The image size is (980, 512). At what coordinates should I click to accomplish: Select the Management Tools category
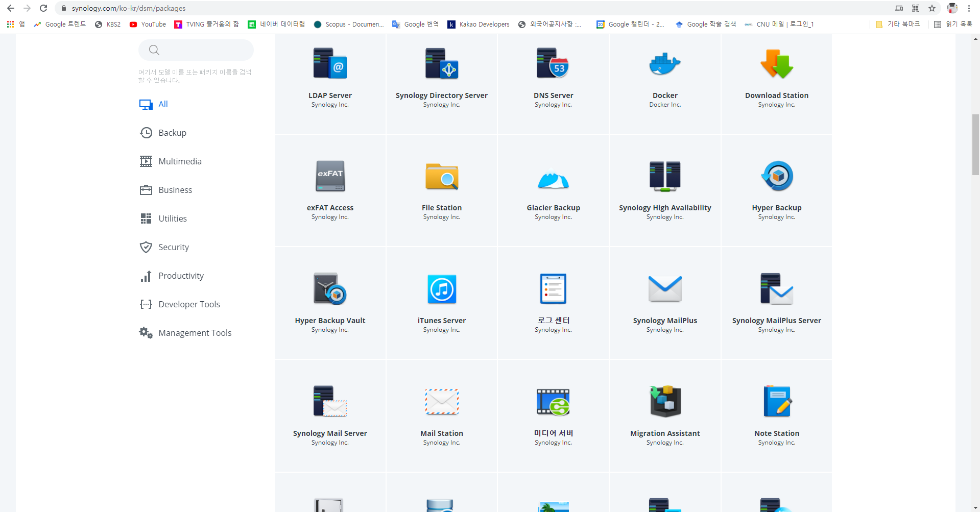(x=185, y=333)
